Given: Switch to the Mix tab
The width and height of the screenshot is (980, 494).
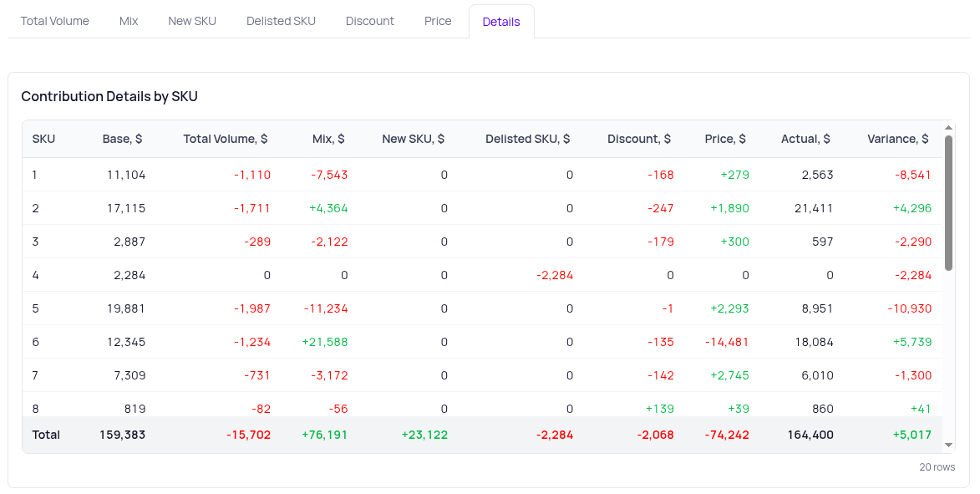Looking at the screenshot, I should click(x=129, y=21).
